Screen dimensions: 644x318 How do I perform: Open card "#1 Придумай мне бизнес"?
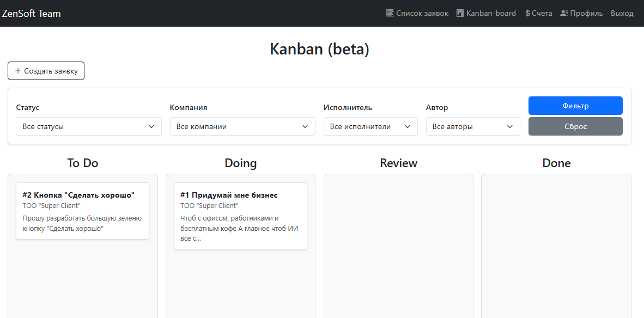pos(240,216)
